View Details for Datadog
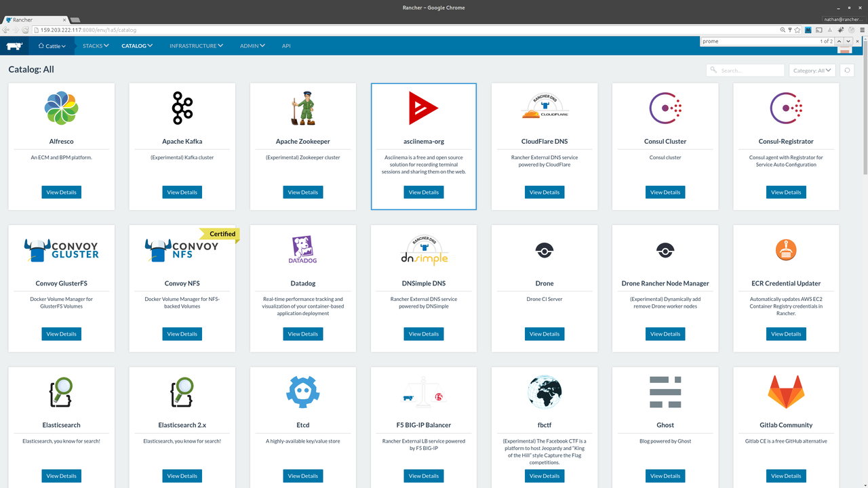The width and height of the screenshot is (868, 488). tap(302, 334)
